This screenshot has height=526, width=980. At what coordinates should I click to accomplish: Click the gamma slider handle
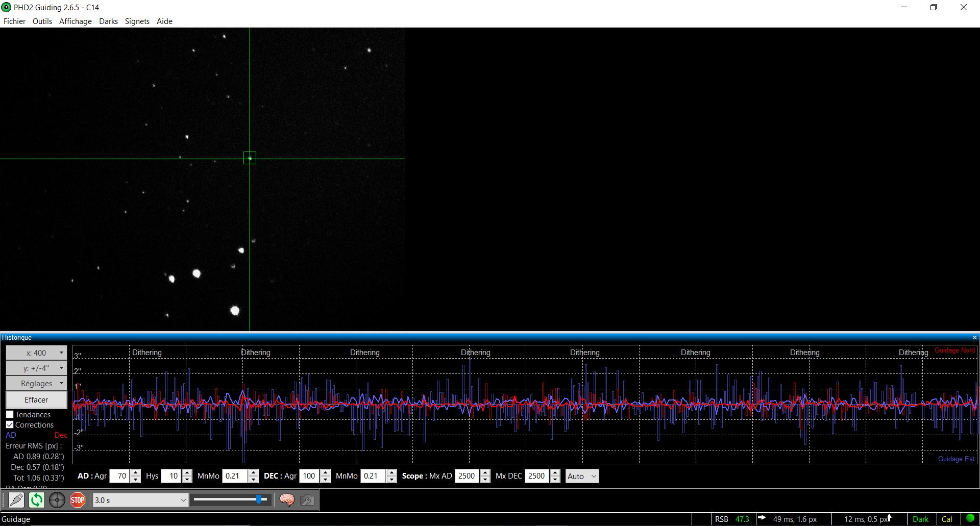click(259, 499)
